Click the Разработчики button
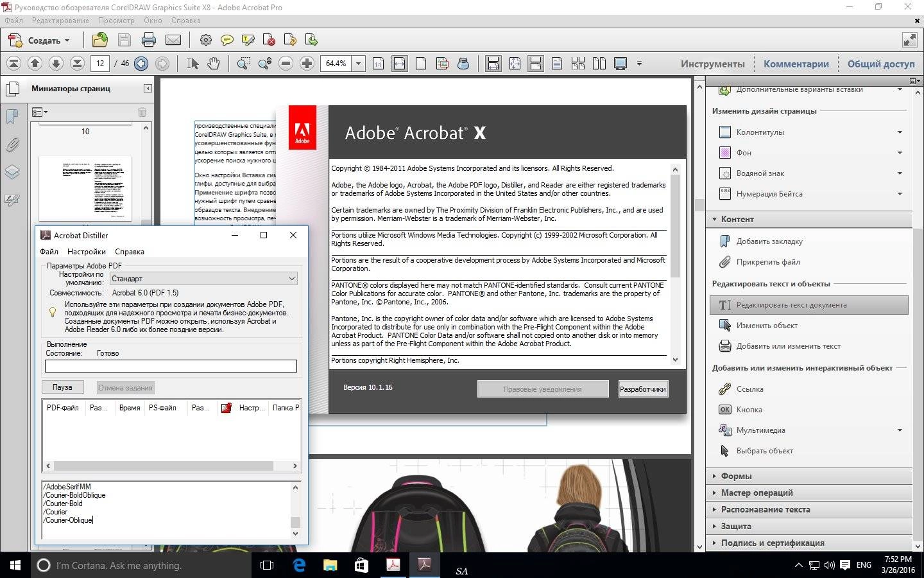This screenshot has height=578, width=924. (643, 389)
